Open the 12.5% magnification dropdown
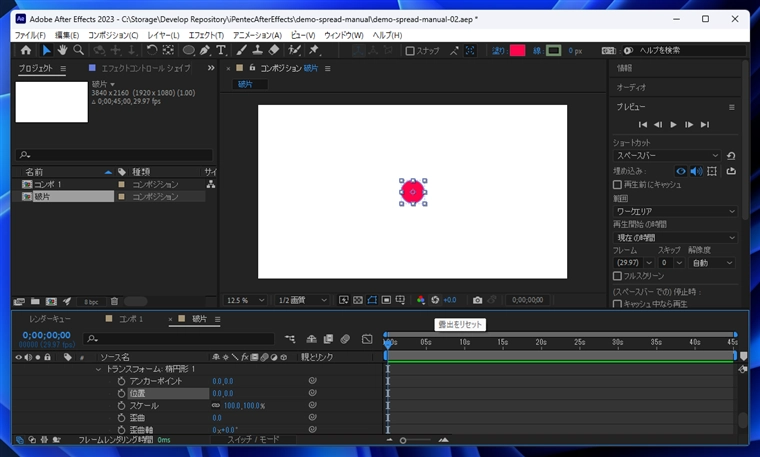This screenshot has height=457, width=760. click(245, 300)
